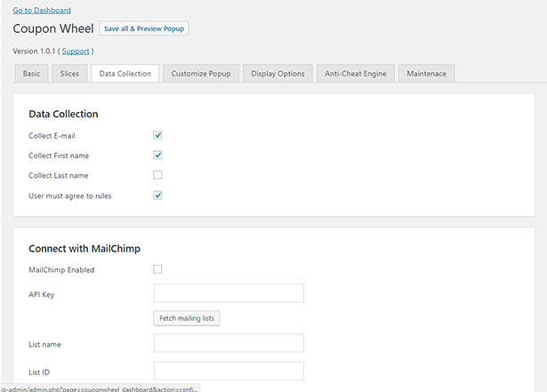The width and height of the screenshot is (547, 392).
Task: Click the Coupon Wheel page heading
Action: [x=53, y=28]
